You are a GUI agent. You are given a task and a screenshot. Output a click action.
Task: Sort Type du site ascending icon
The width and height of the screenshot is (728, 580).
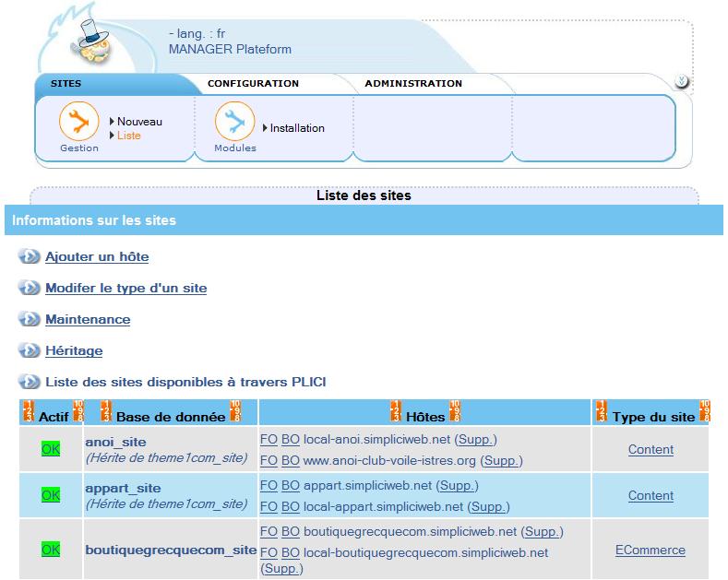(602, 411)
